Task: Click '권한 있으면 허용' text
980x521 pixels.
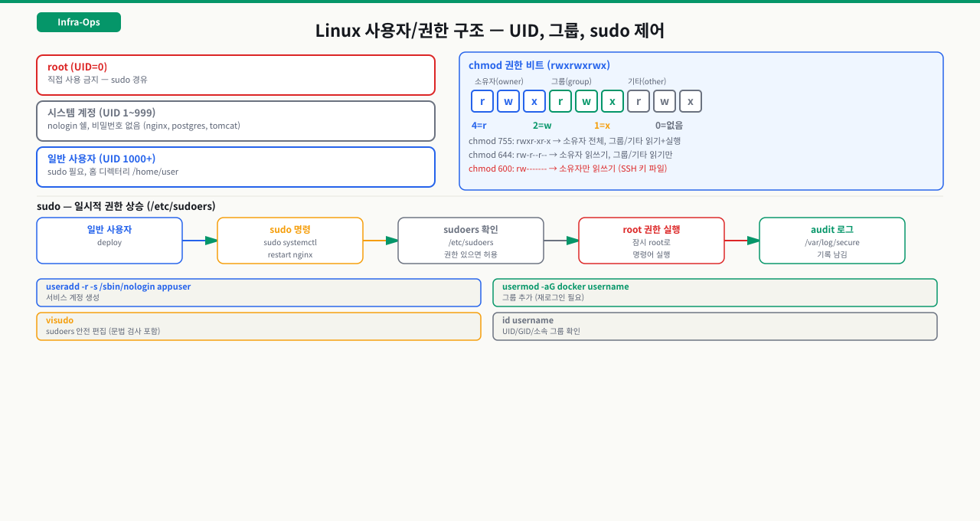Action: 471,254
